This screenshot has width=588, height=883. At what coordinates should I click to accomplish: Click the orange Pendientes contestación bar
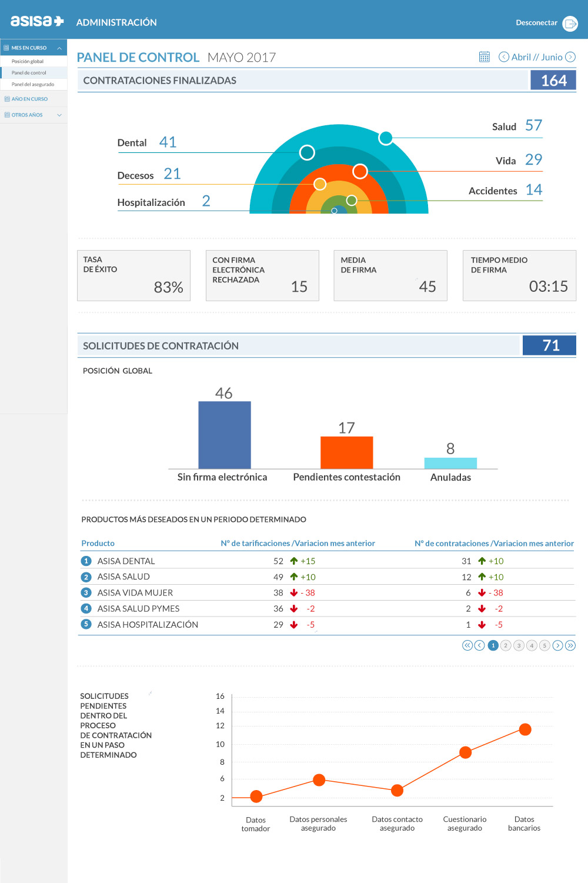coord(346,452)
